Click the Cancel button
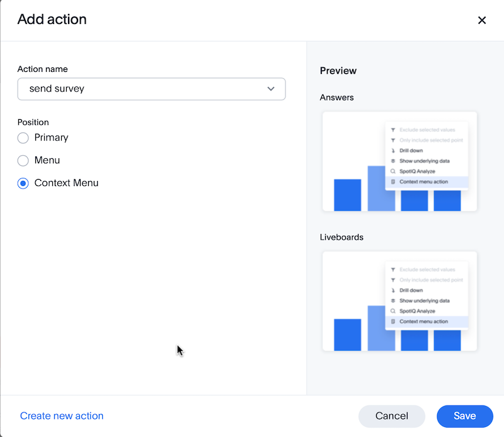Image resolution: width=504 pixels, height=437 pixels. pyautogui.click(x=391, y=416)
